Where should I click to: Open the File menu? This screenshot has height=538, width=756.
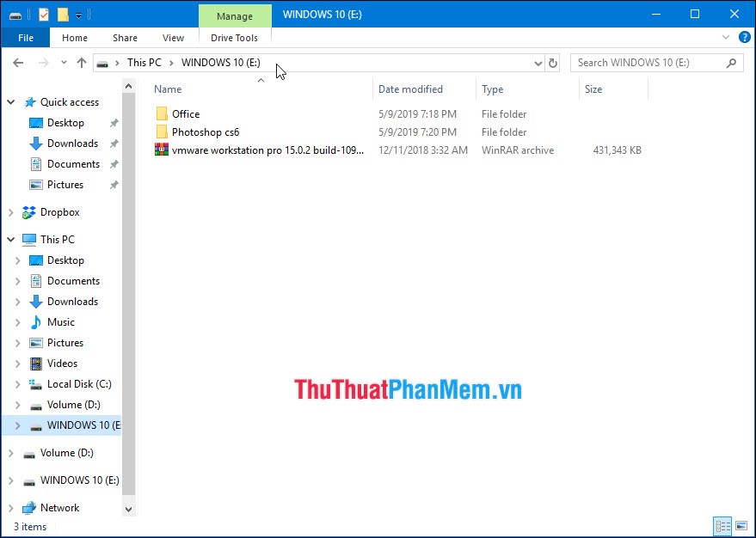[x=25, y=38]
